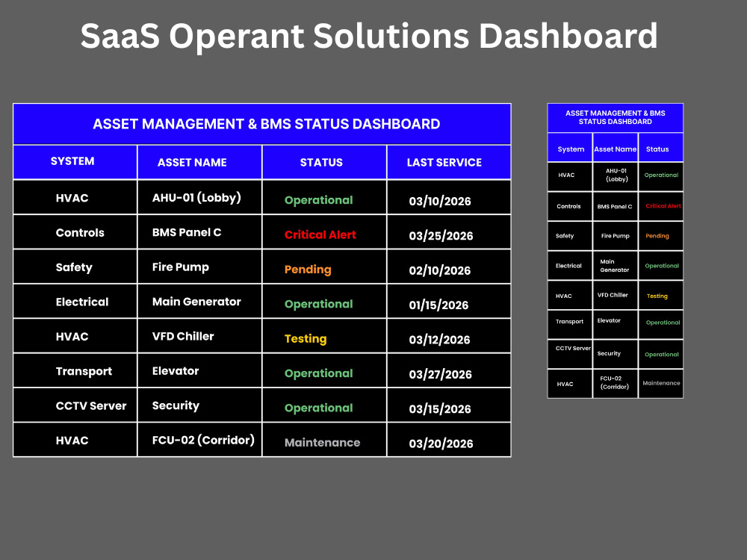Click the uppercase 'ASSET NAME' column header
747x560 pixels.
192,162
